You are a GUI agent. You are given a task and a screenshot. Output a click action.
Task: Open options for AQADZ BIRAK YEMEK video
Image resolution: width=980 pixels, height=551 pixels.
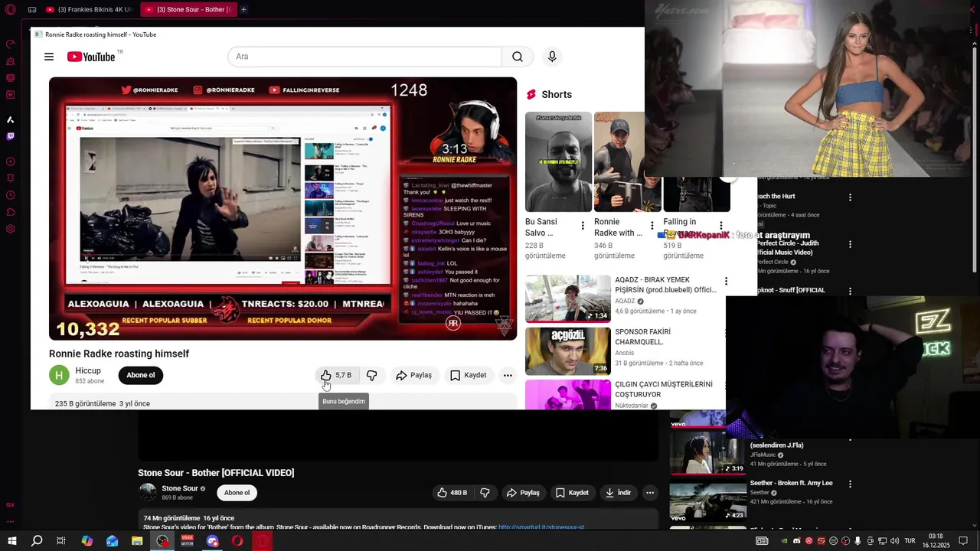click(x=726, y=282)
